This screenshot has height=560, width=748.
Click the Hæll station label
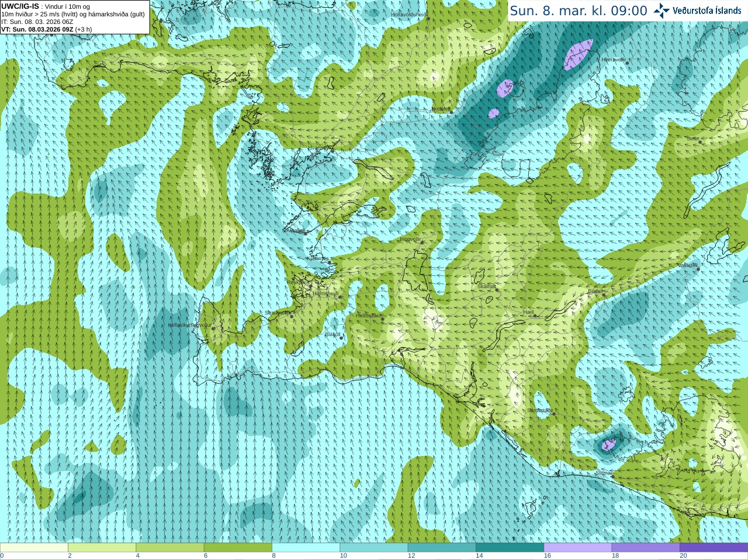(529, 312)
